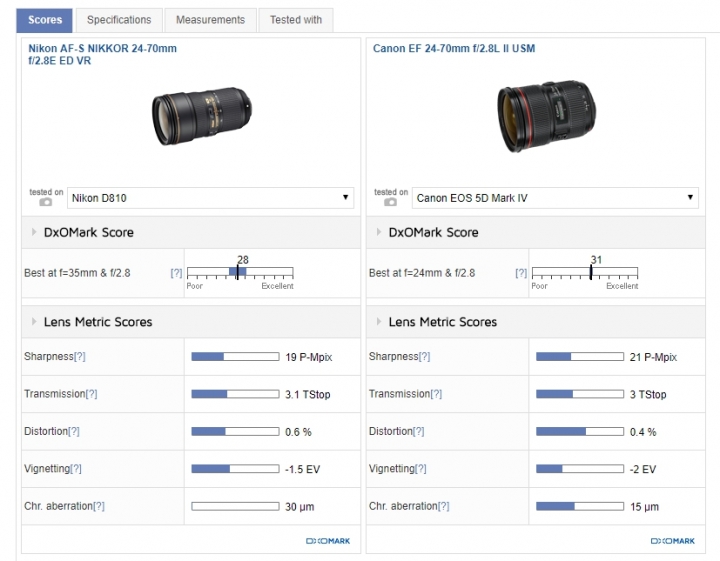Open Canon Sharpness help [?] link
The height and width of the screenshot is (561, 720).
point(425,357)
